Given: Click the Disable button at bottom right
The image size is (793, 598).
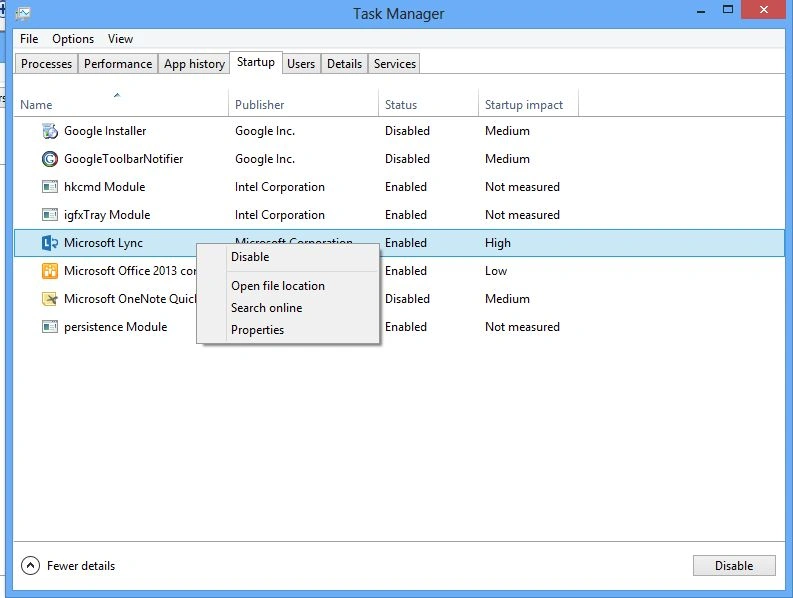Looking at the screenshot, I should tap(734, 566).
